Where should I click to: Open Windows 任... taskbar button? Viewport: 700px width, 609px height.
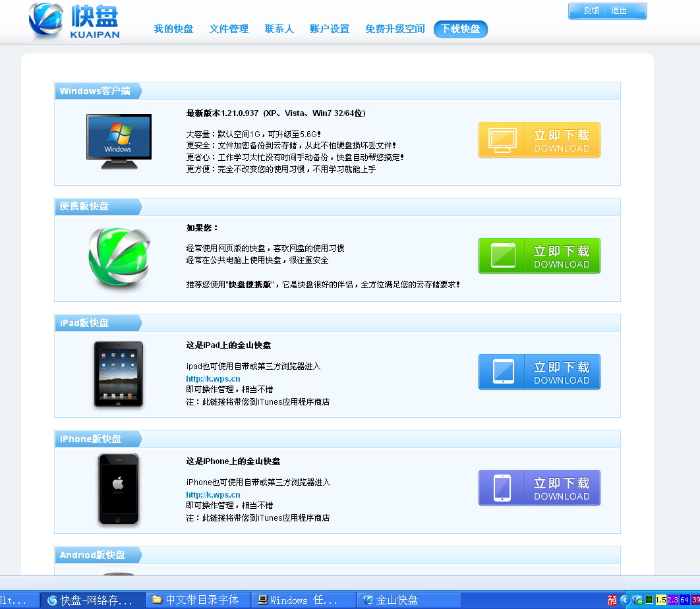click(304, 600)
